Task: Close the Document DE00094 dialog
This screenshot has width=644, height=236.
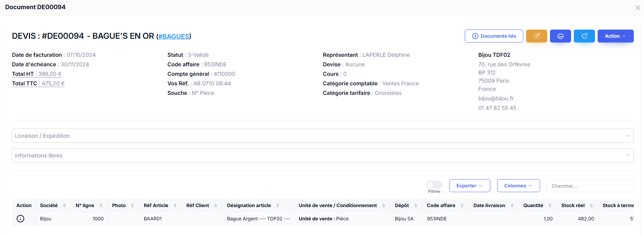Action: [638, 8]
